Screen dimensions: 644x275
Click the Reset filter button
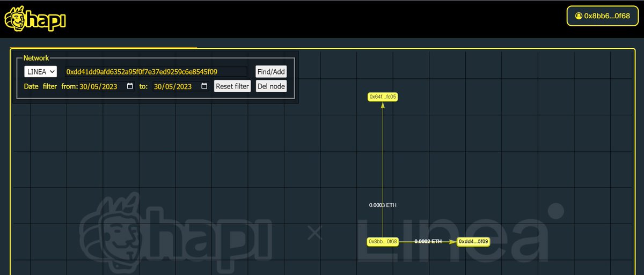[x=232, y=86]
